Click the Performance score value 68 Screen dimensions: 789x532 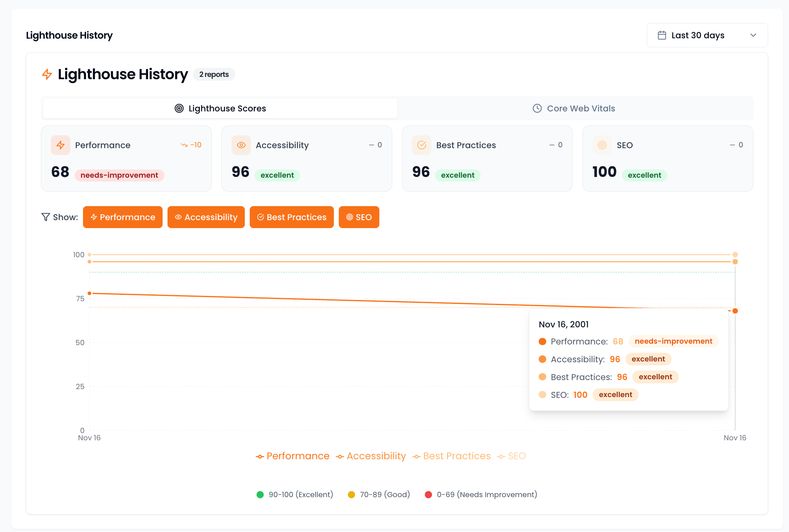(x=60, y=172)
